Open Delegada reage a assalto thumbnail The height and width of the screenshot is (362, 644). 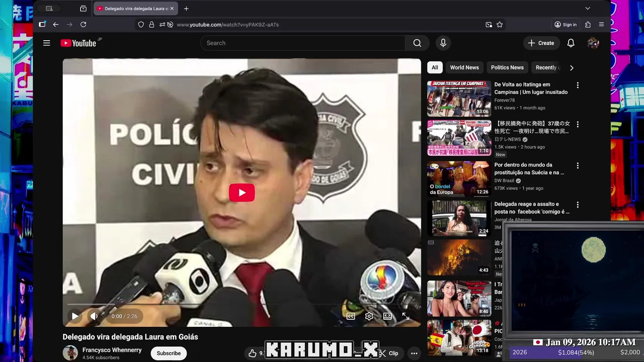(x=459, y=219)
